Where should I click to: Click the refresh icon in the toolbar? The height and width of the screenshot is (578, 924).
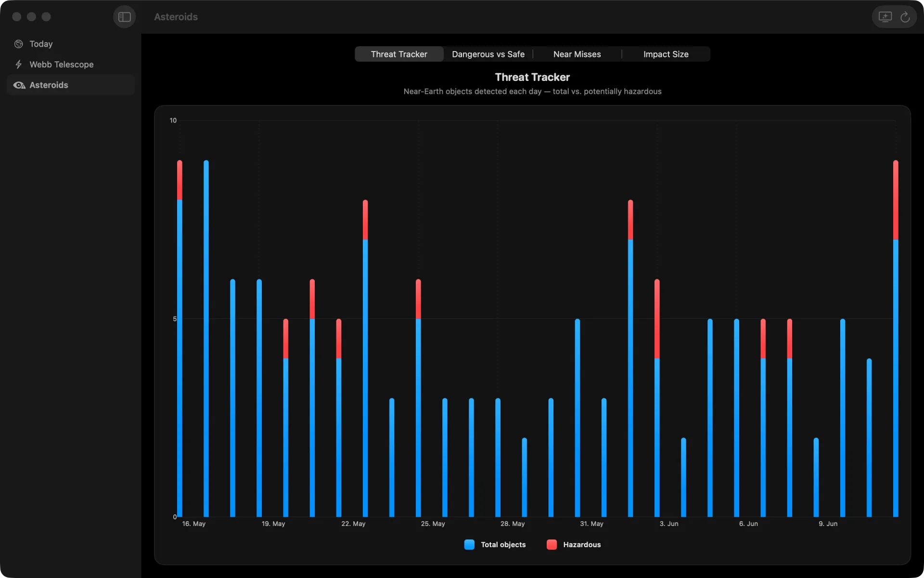(905, 17)
